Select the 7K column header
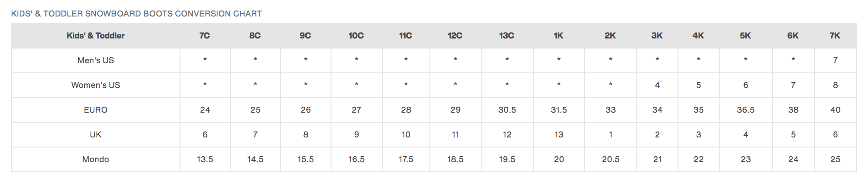This screenshot has width=868, height=186. coord(835,36)
